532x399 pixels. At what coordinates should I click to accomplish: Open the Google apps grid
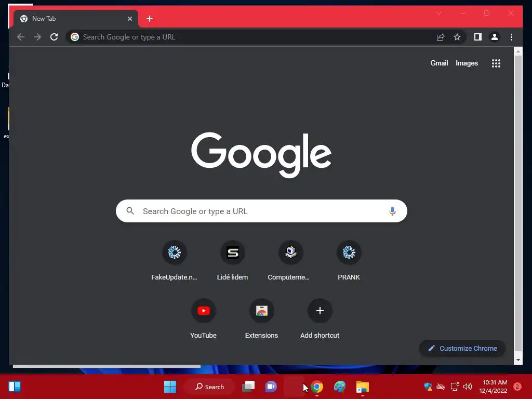(496, 63)
